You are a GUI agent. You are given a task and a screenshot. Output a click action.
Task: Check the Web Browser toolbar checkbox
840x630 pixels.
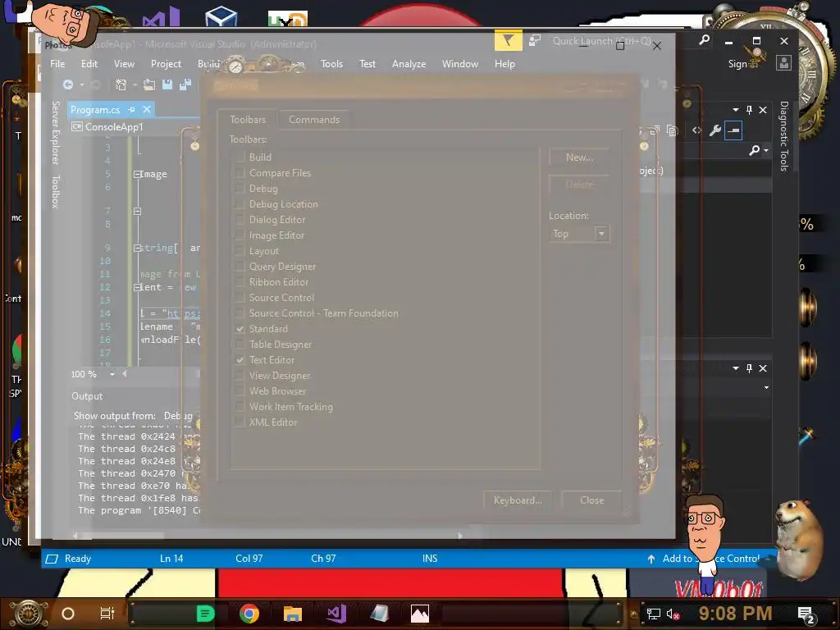tap(240, 391)
